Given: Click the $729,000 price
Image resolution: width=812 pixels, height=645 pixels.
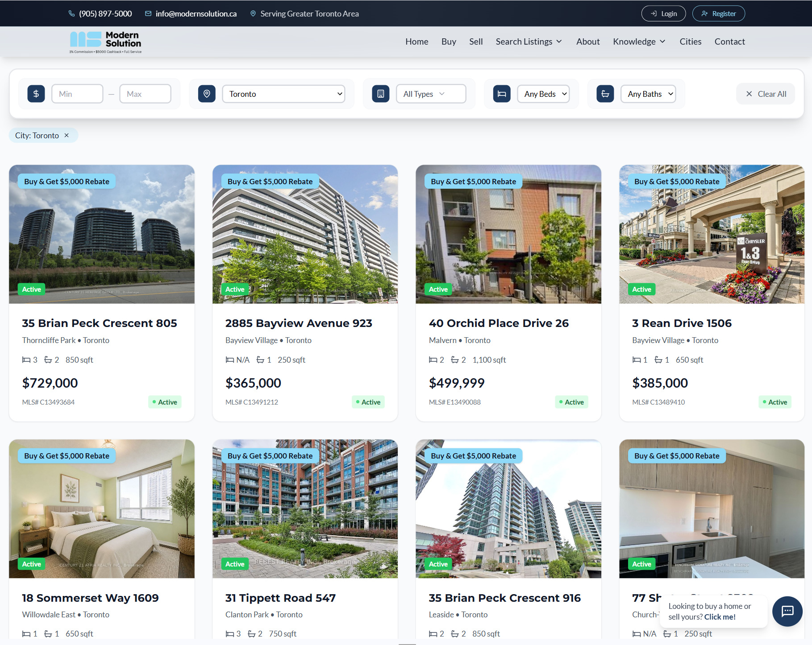Looking at the screenshot, I should click(x=50, y=383).
